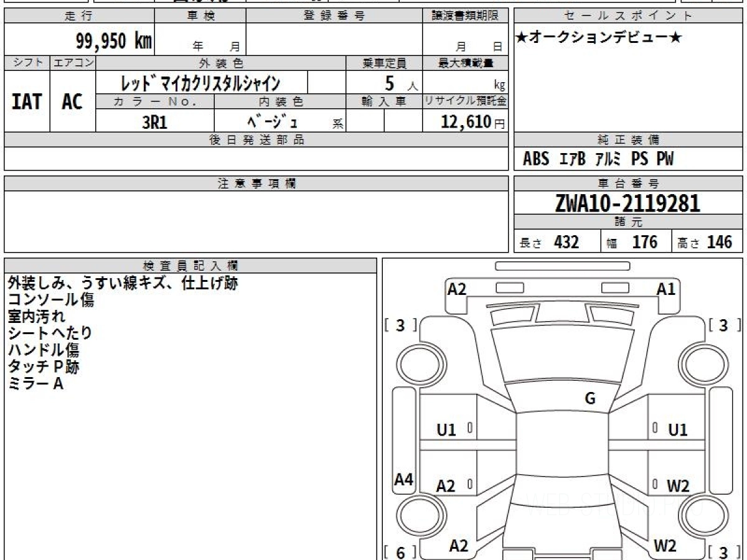Screen dimensions: 747x560
Task: Select the 乗車定員 header
Action: [384, 63]
